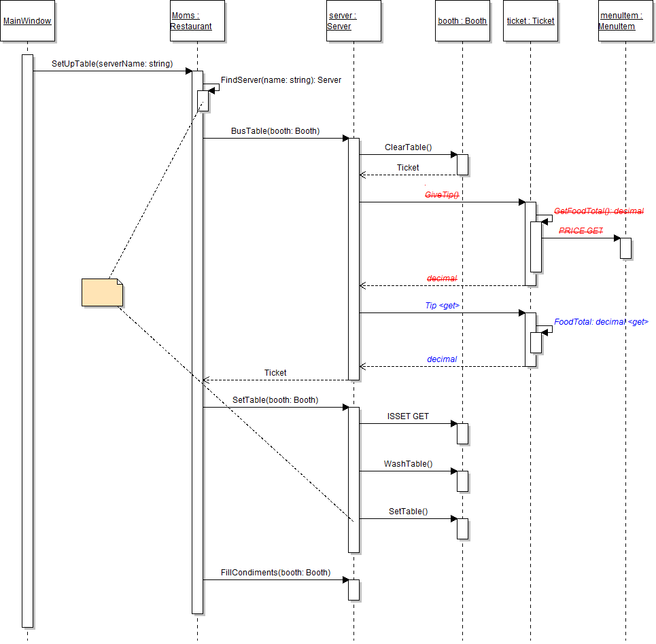Click the orange note shape
This screenshot has width=656, height=644.
tap(102, 293)
